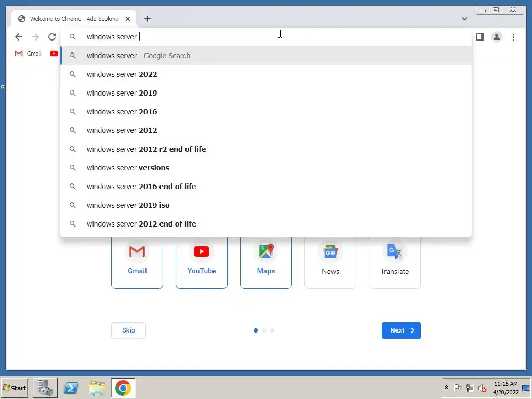Launch PowerShell from the taskbar
Image resolution: width=532 pixels, height=399 pixels.
tap(71, 388)
